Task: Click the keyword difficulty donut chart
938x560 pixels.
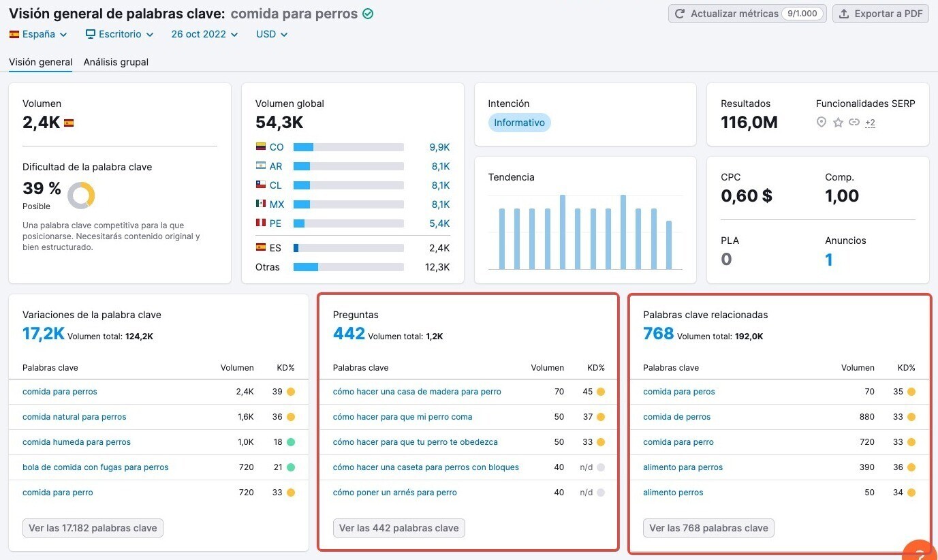Action: pyautogui.click(x=81, y=196)
